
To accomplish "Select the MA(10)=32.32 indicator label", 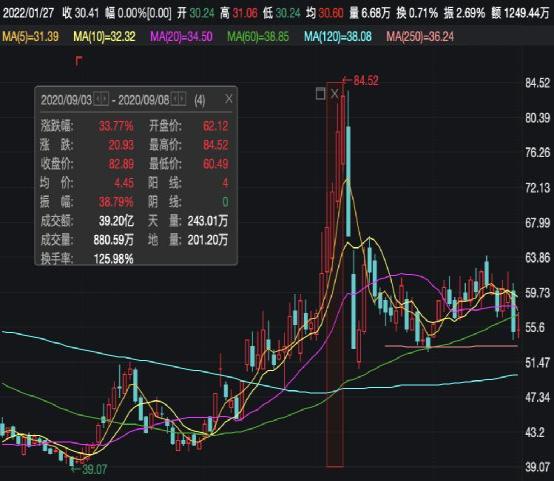I will [x=104, y=36].
